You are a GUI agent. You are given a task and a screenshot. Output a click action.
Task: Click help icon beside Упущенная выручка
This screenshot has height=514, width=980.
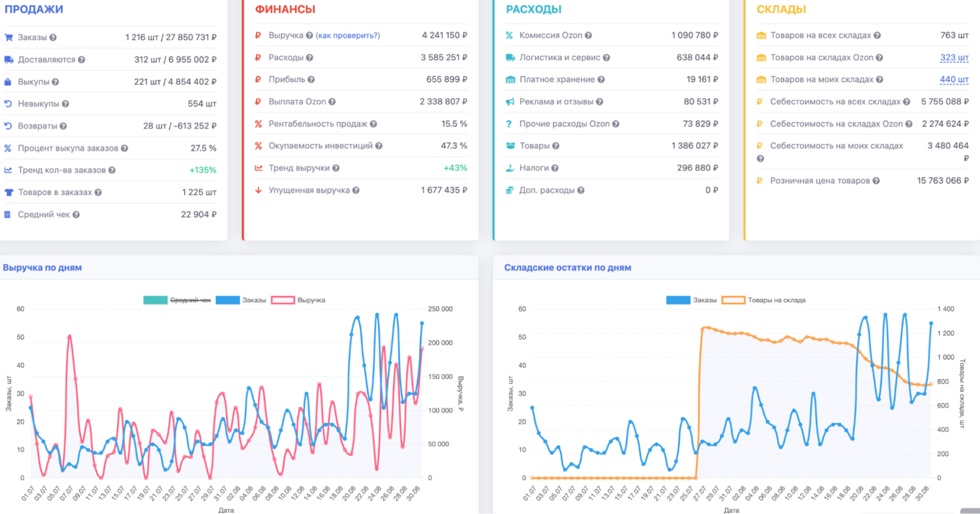click(x=356, y=190)
